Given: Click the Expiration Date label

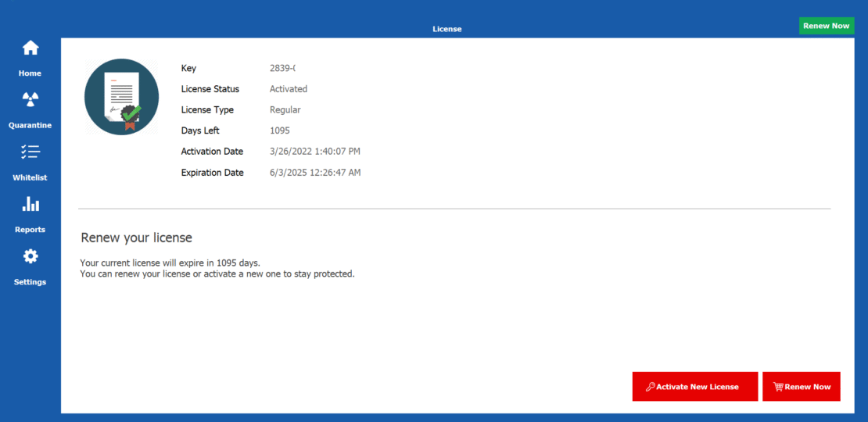Looking at the screenshot, I should pos(212,173).
